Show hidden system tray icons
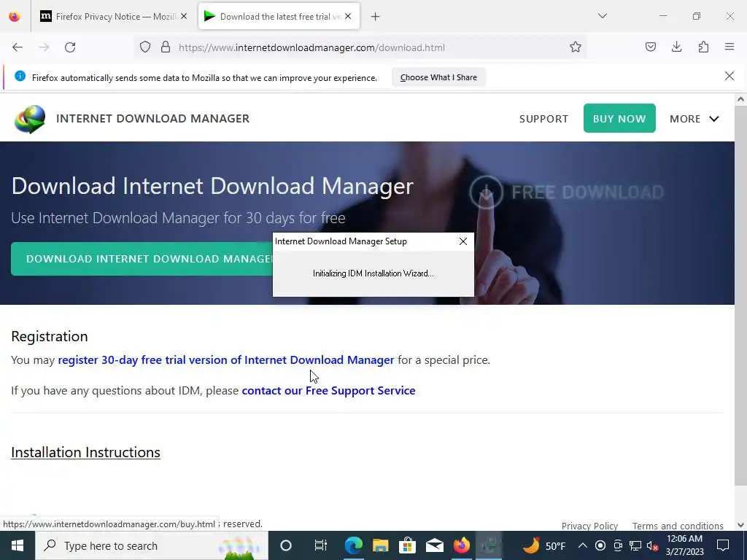Screen dimensions: 747x560 (583, 545)
